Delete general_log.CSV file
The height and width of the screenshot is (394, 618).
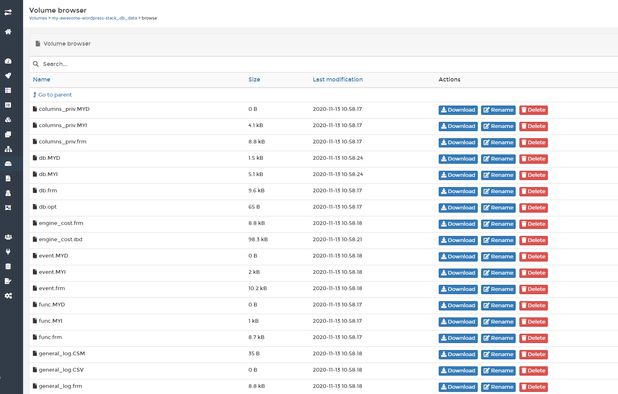tap(533, 371)
